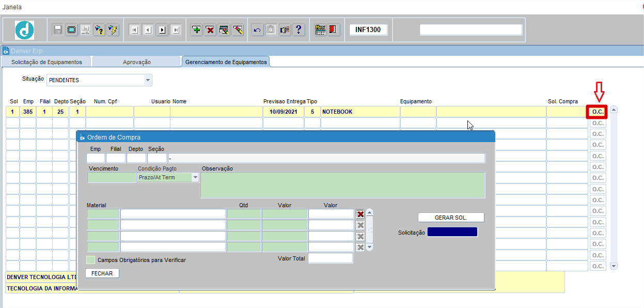The height and width of the screenshot is (308, 644).
Task: Click the Seção field in Ordem de Compra
Action: tap(157, 158)
